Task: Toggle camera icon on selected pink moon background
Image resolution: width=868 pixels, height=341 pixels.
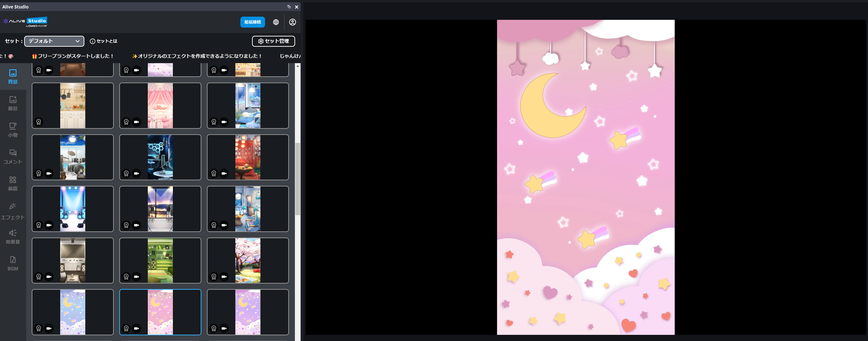Action: click(x=136, y=328)
